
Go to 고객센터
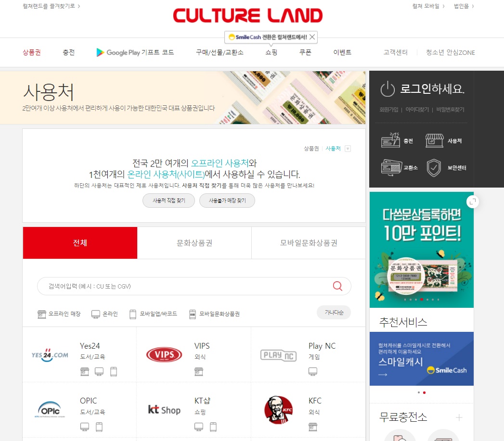[x=395, y=52]
